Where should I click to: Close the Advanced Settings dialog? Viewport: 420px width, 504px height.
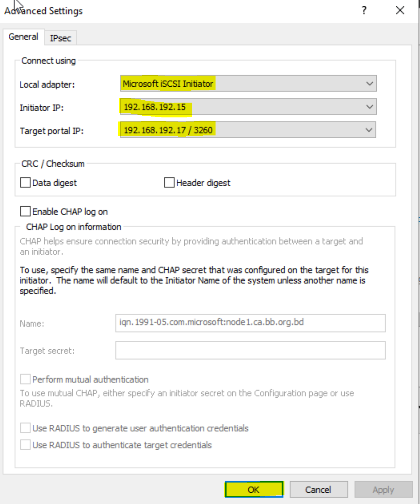pos(400,11)
